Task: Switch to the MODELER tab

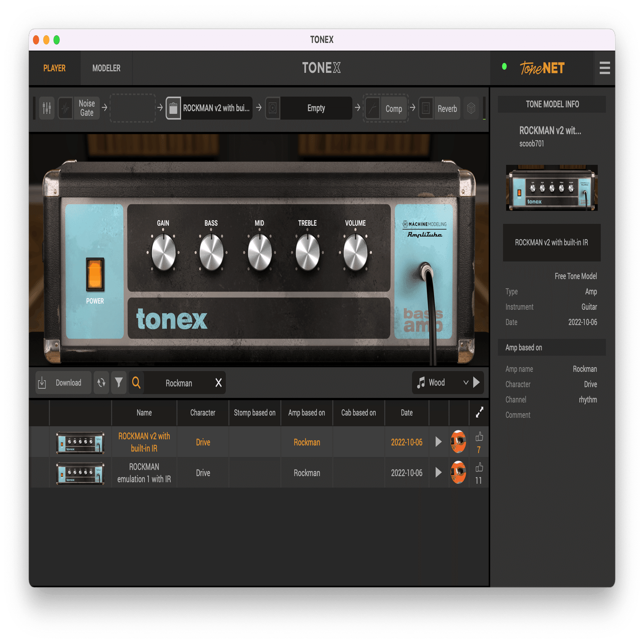Action: pos(106,68)
